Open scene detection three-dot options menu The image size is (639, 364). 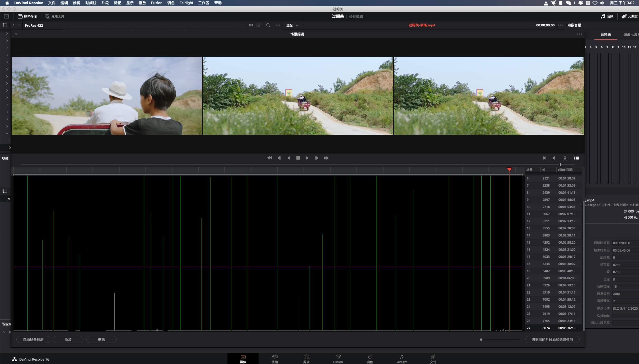[x=579, y=34]
